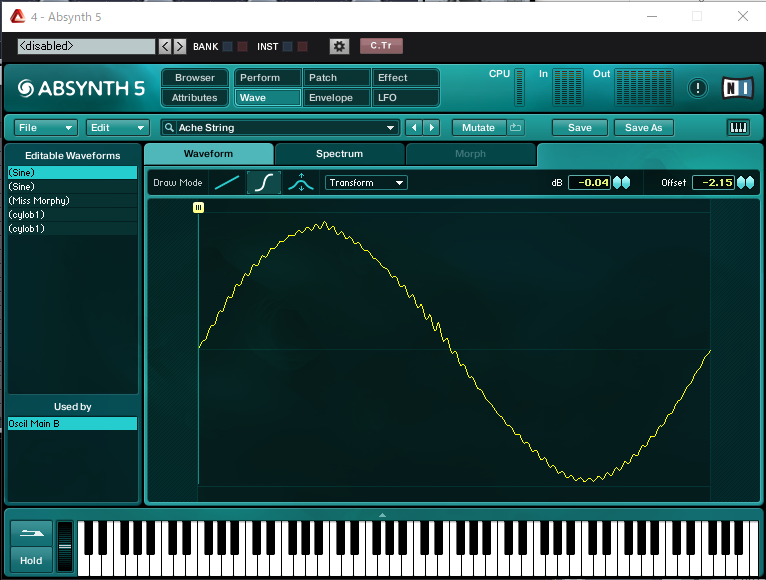Switch to the Envelope page
766x580 pixels.
(x=337, y=98)
